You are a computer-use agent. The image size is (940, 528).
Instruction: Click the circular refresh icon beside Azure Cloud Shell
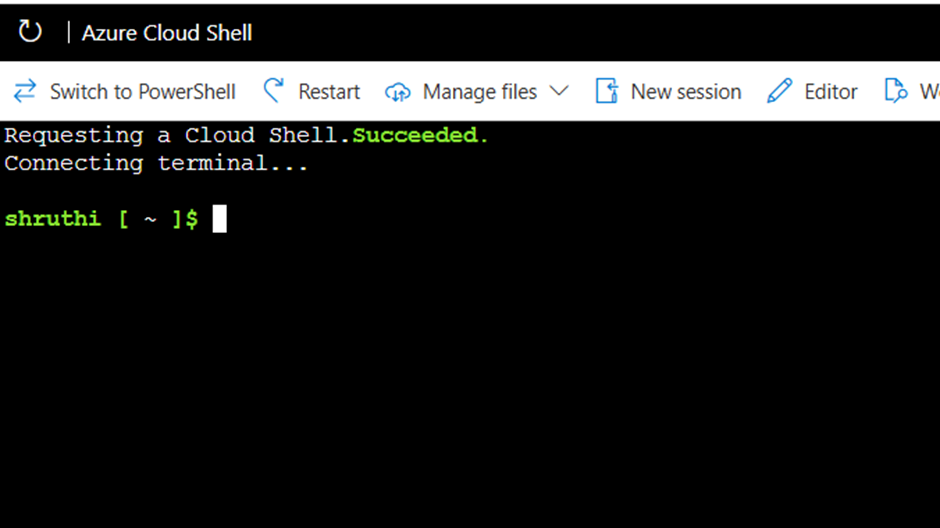30,32
